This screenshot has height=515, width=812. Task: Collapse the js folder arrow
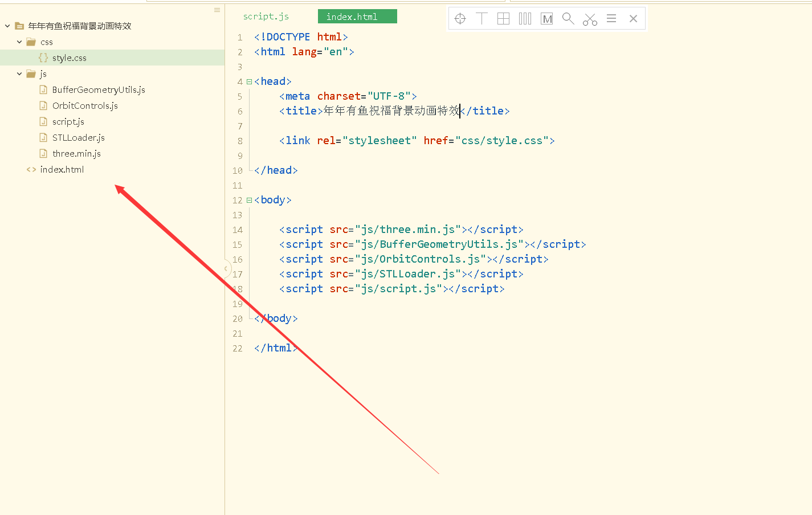point(19,74)
